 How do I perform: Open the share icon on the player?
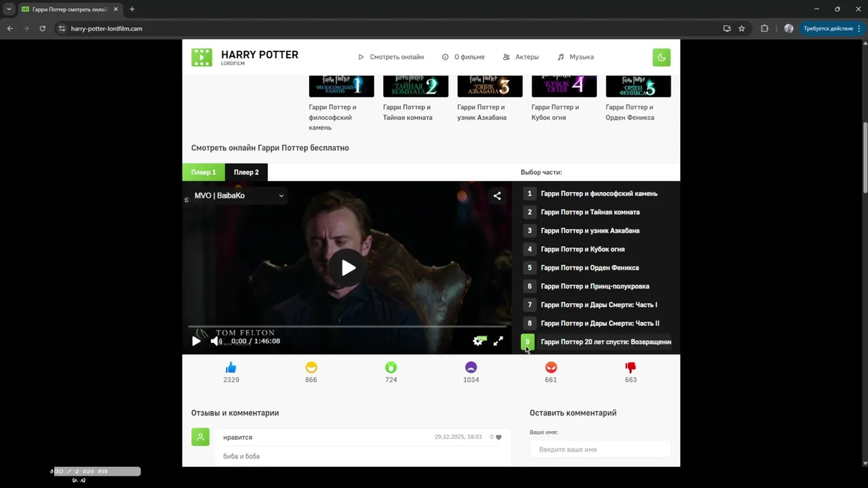(497, 196)
